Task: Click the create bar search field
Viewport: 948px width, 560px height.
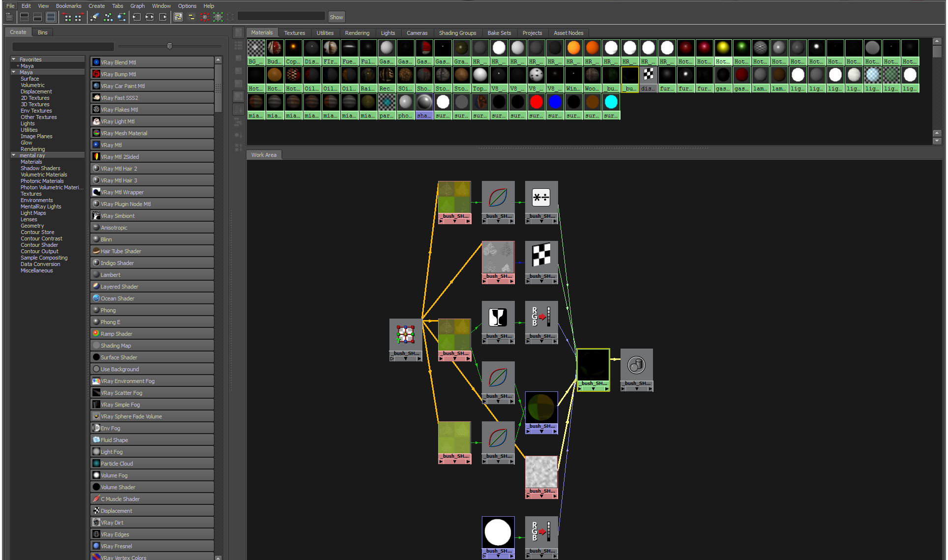Action: click(x=63, y=46)
